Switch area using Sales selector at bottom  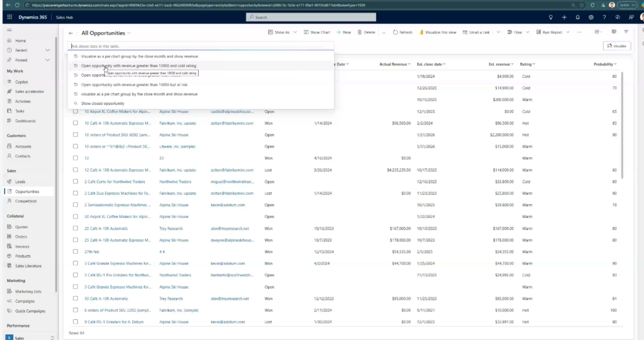click(x=30, y=337)
